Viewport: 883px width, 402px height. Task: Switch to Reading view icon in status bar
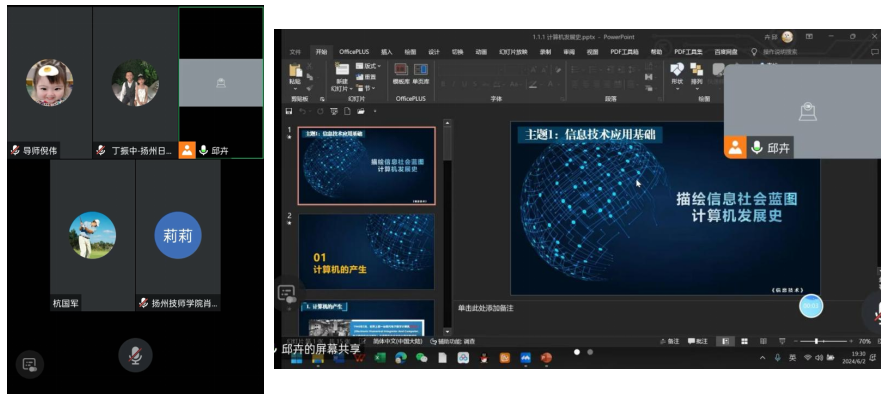coord(763,341)
